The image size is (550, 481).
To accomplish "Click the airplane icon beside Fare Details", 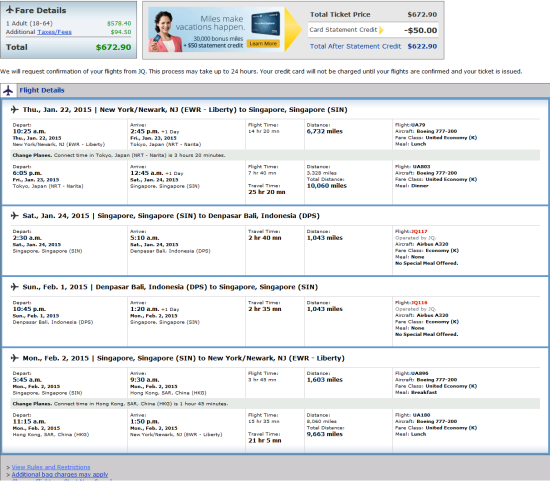I will point(10,9).
